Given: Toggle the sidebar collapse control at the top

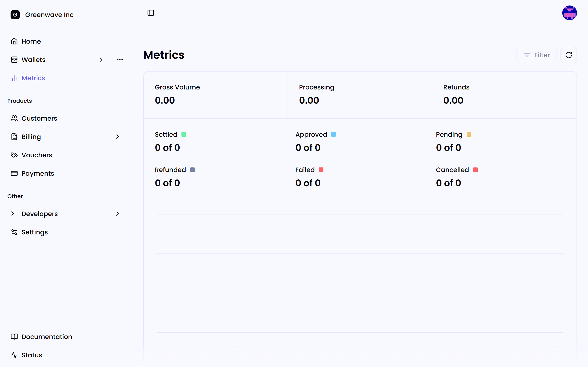Looking at the screenshot, I should [x=150, y=13].
